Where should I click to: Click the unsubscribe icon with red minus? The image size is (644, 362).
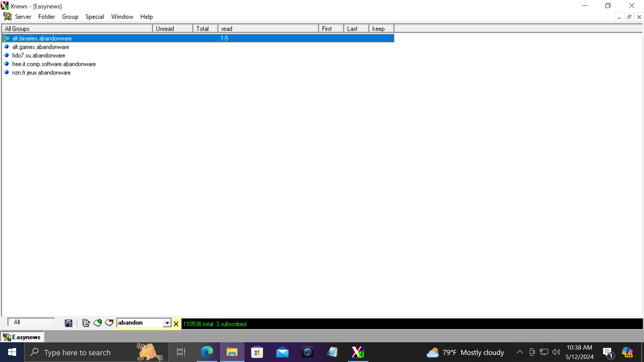[x=109, y=323]
